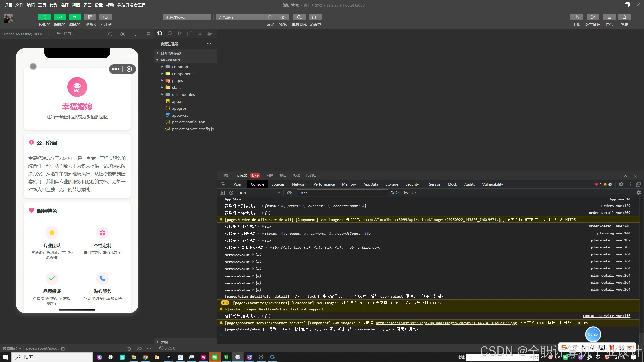The height and width of the screenshot is (362, 644).
Task: Open the 工具 menu
Action: pos(42,5)
